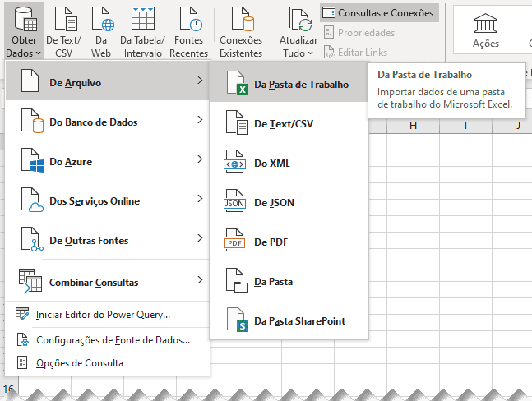Screen dimensions: 532x401
Task: Click the JSON file icon
Action: tap(234, 200)
